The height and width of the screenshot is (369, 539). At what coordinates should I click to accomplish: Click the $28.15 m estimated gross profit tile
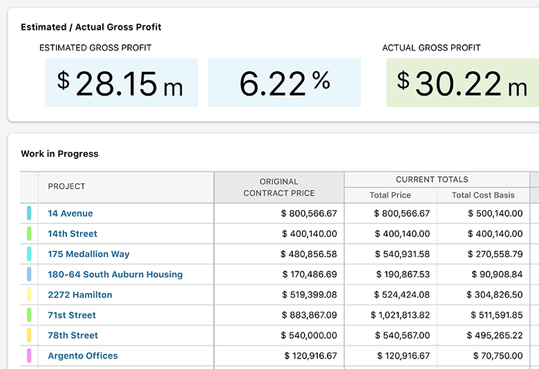pos(121,83)
